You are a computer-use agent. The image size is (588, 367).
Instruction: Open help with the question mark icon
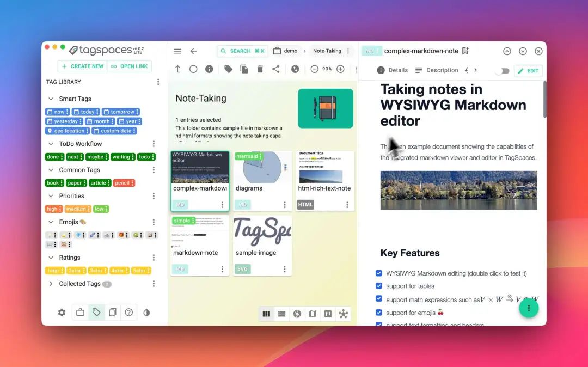pos(129,312)
